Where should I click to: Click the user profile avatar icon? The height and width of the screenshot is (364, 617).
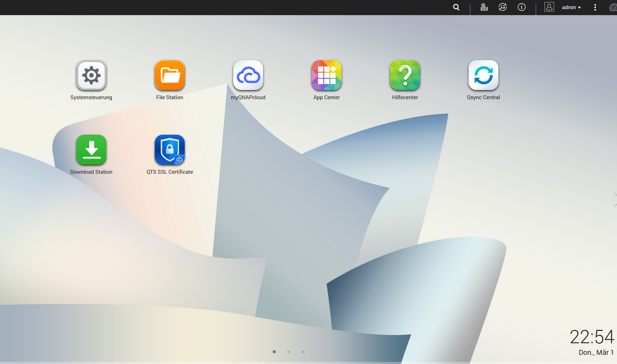(549, 7)
